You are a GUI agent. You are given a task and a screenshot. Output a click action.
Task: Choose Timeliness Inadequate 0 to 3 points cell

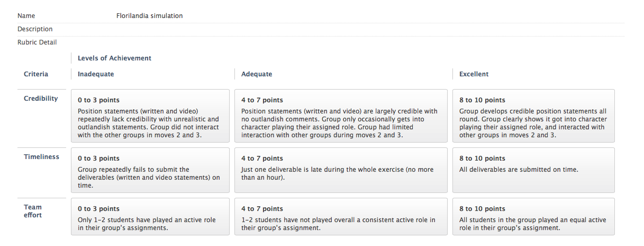coord(150,170)
